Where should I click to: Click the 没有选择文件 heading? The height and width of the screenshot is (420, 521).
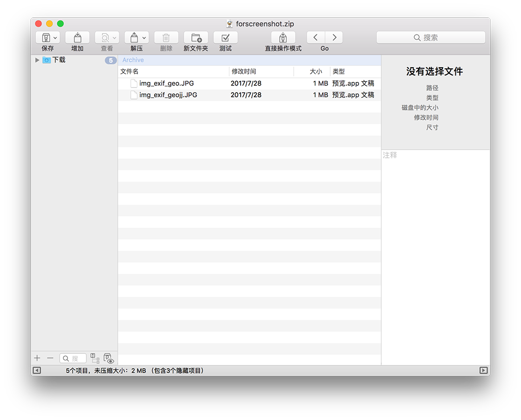pyautogui.click(x=435, y=71)
